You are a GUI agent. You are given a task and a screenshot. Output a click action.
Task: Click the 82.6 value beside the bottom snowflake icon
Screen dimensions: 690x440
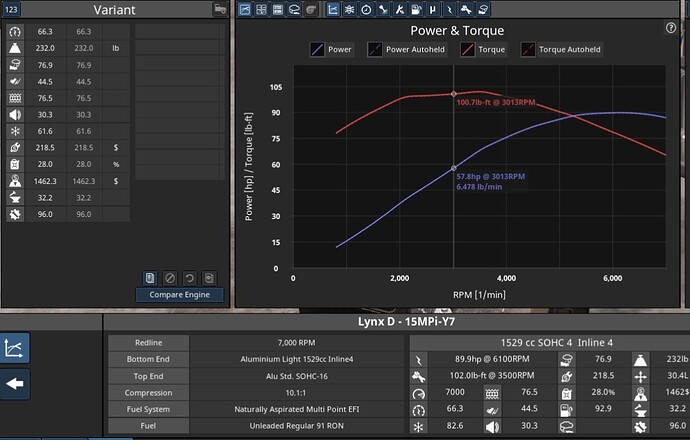(x=455, y=425)
